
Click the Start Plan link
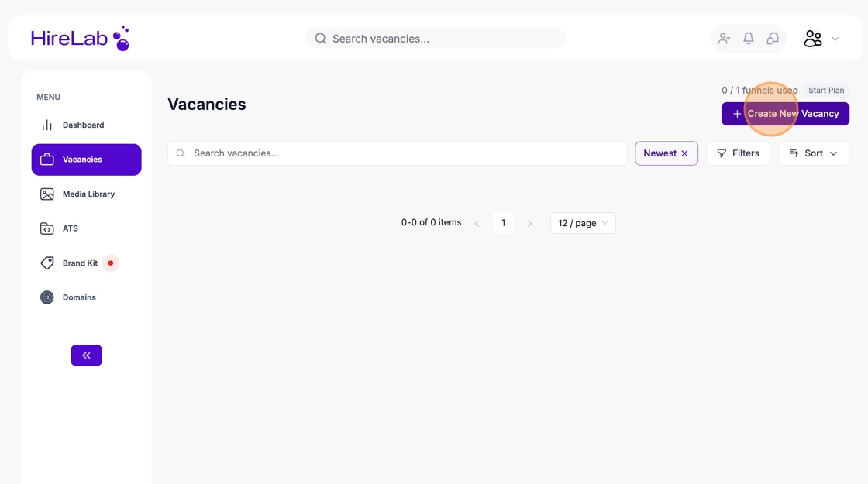pos(826,91)
